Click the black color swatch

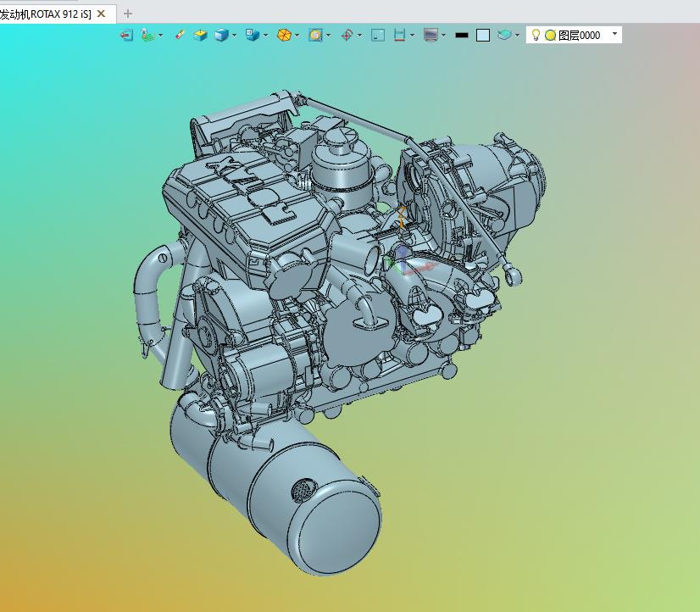pos(462,35)
